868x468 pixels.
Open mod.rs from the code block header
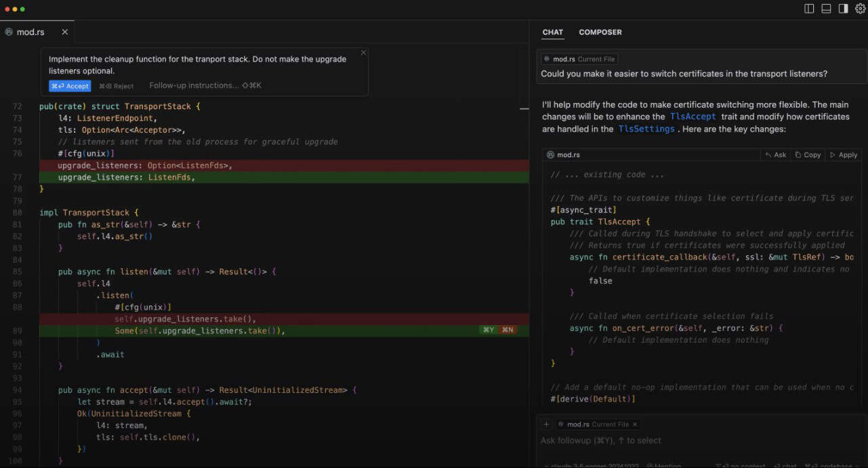pos(563,155)
